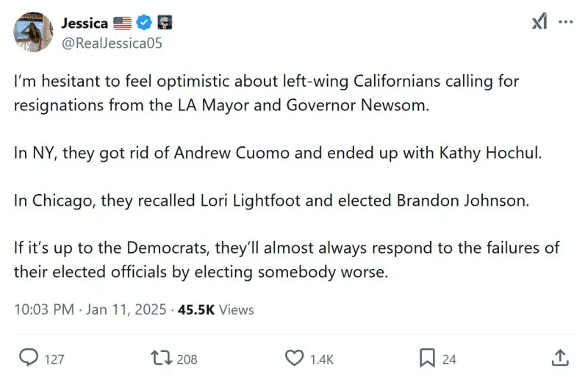Open the share options icon
Image resolution: width=588 pixels, height=377 pixels.
point(559,358)
